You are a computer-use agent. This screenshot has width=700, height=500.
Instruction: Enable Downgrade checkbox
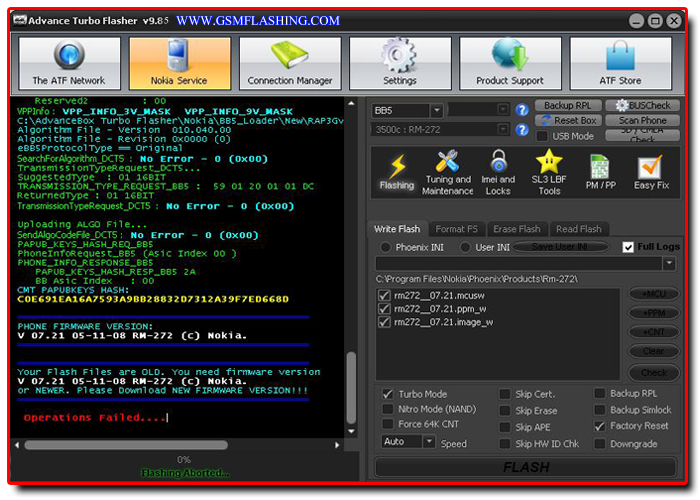pos(600,443)
